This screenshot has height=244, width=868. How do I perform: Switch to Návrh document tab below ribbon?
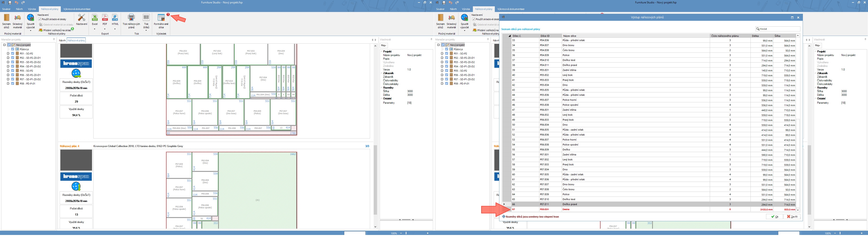coord(62,40)
